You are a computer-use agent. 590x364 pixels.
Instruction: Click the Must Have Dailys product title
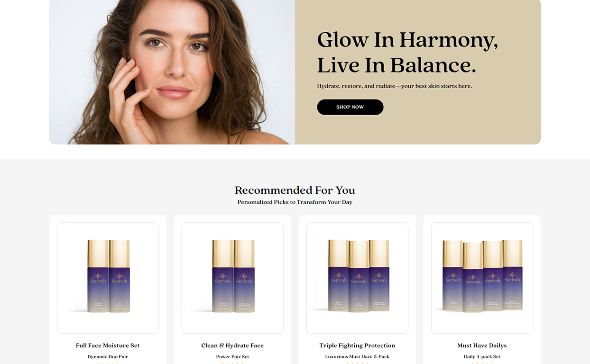482,346
